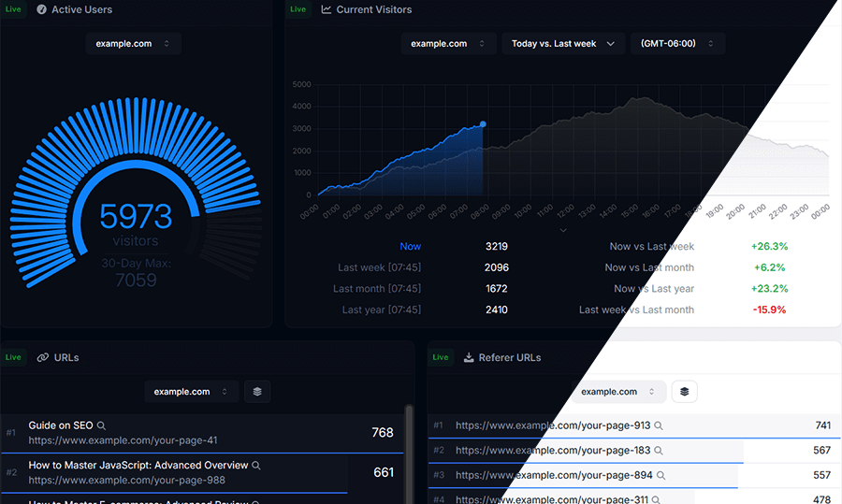This screenshot has width=842, height=504.
Task: Click the 768 count for Guide on SEO
Action: [383, 433]
